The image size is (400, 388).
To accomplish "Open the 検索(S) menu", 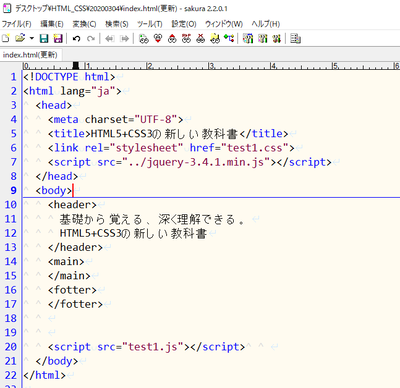I will coord(117,24).
